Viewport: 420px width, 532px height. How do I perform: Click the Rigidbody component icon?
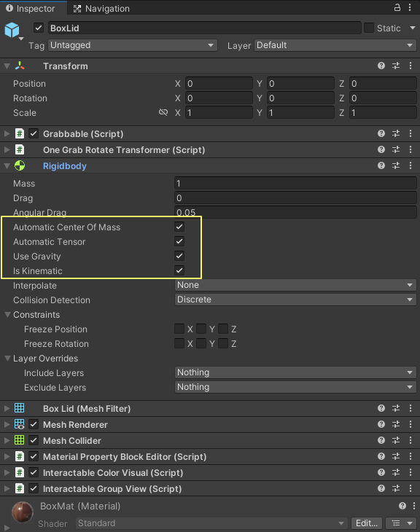(x=20, y=165)
